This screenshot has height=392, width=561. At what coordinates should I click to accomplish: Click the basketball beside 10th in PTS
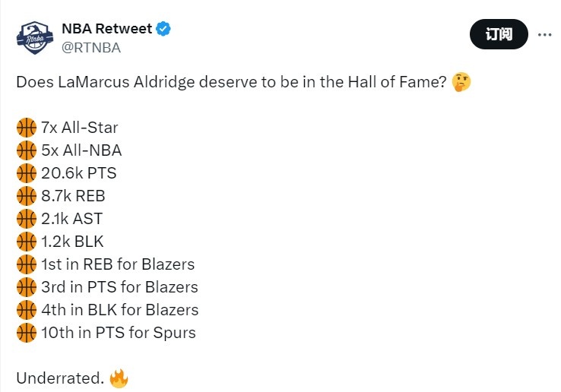point(26,333)
